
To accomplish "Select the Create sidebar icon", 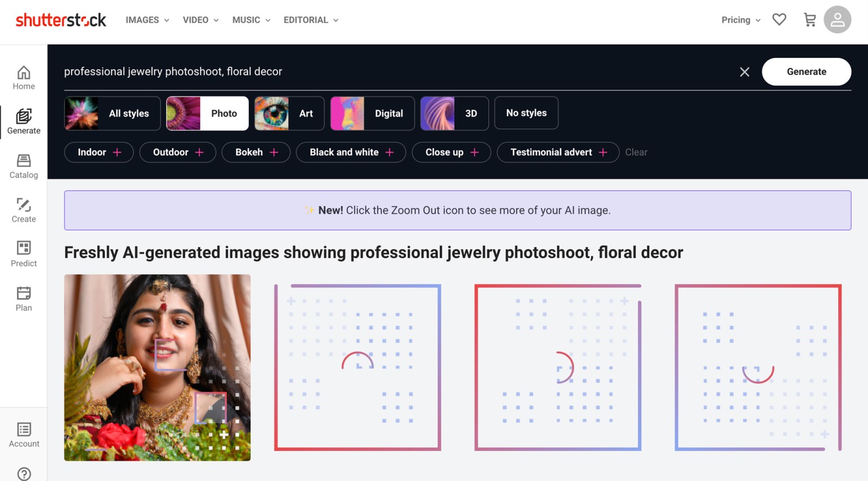I will [x=24, y=211].
